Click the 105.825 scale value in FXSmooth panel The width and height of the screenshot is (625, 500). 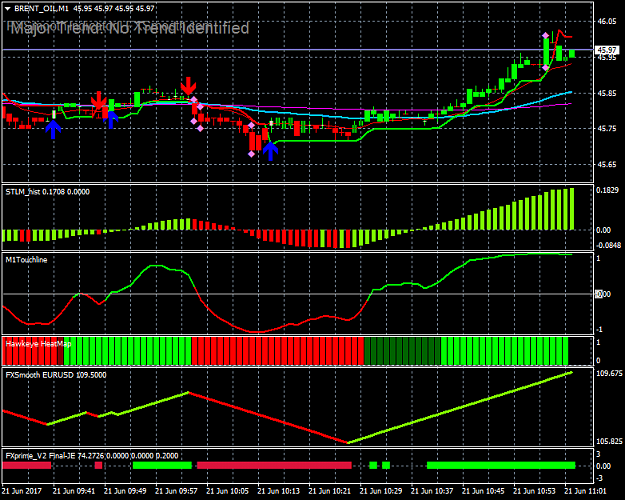(x=609, y=441)
